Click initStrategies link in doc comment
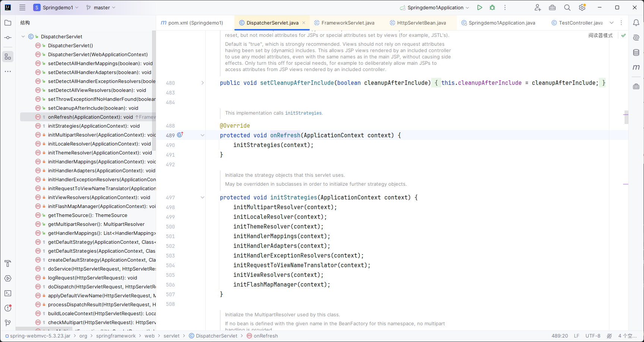The image size is (644, 342). point(303,113)
